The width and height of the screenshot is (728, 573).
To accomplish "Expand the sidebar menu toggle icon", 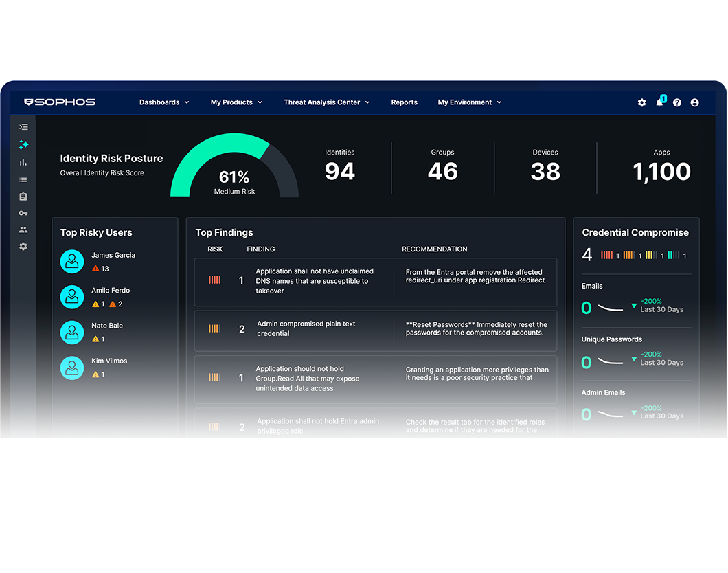I will 23,127.
